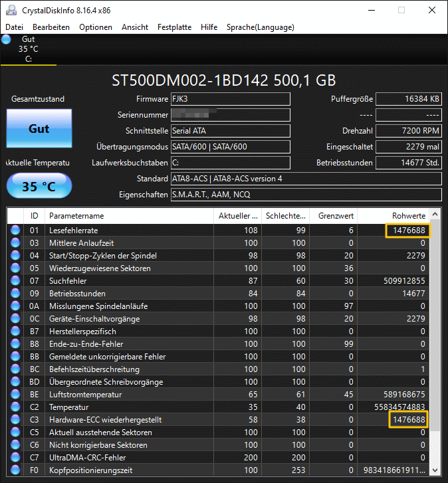Click status orb for Misslungene Spindelanläufe

pyautogui.click(x=15, y=306)
